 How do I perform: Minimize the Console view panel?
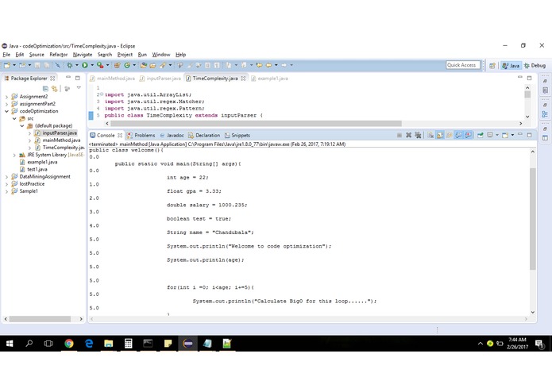(520, 135)
